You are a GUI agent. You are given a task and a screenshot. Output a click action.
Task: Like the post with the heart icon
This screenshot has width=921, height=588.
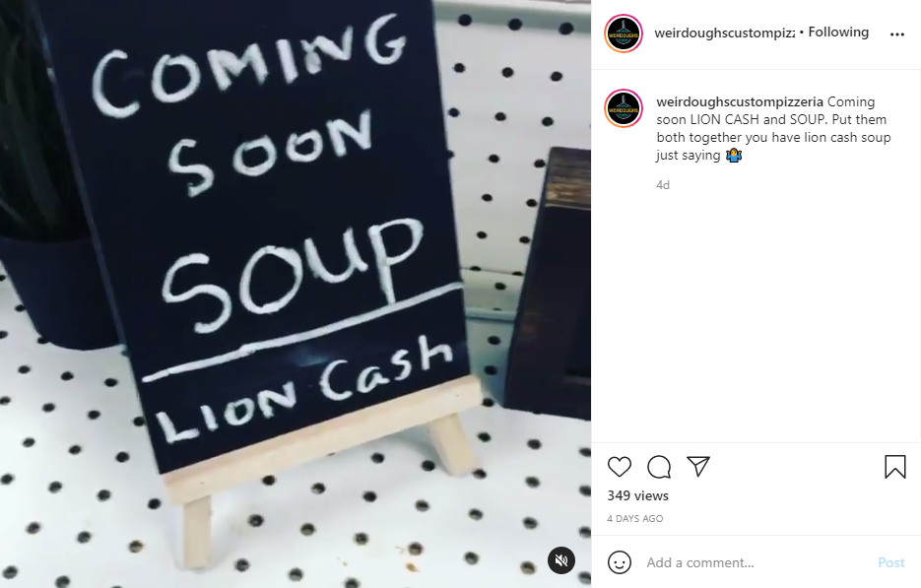point(620,467)
